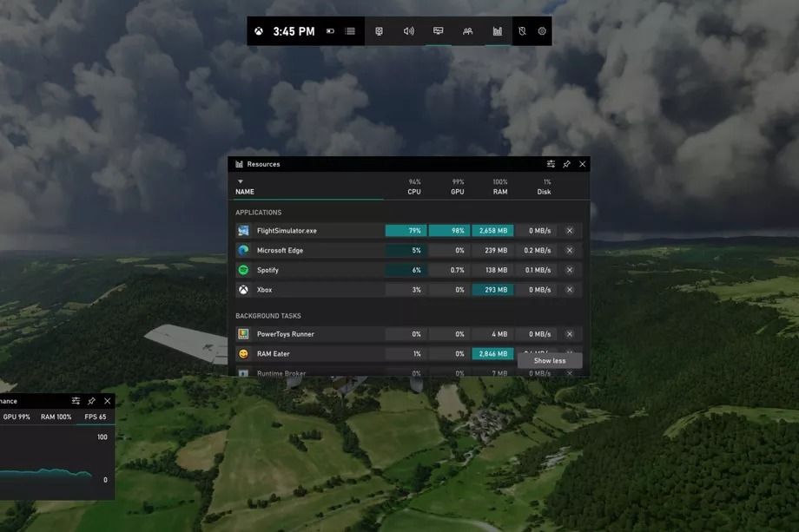Toggle the Performance widget in Game Bar

(x=439, y=31)
